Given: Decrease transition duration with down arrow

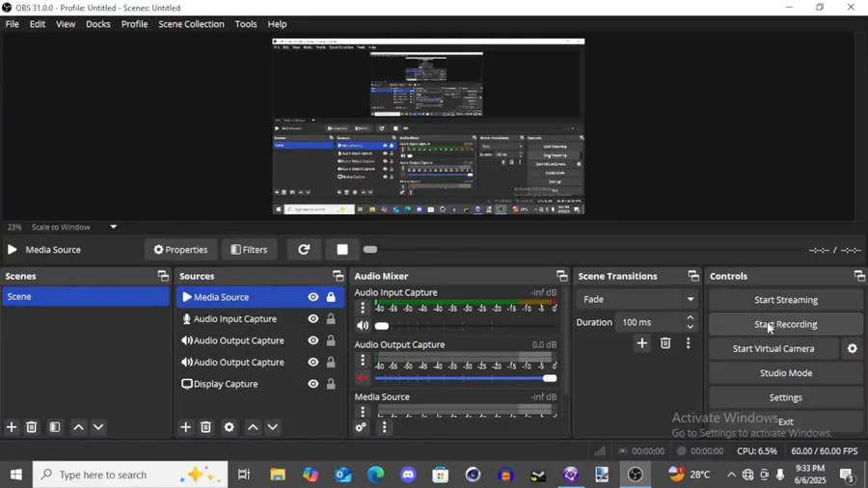Looking at the screenshot, I should (x=690, y=326).
